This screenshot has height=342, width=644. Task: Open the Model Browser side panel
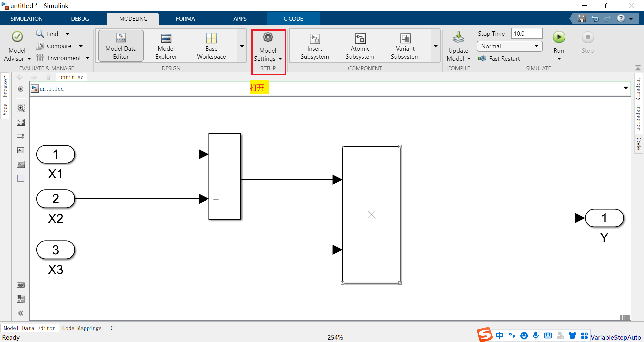pos(5,96)
